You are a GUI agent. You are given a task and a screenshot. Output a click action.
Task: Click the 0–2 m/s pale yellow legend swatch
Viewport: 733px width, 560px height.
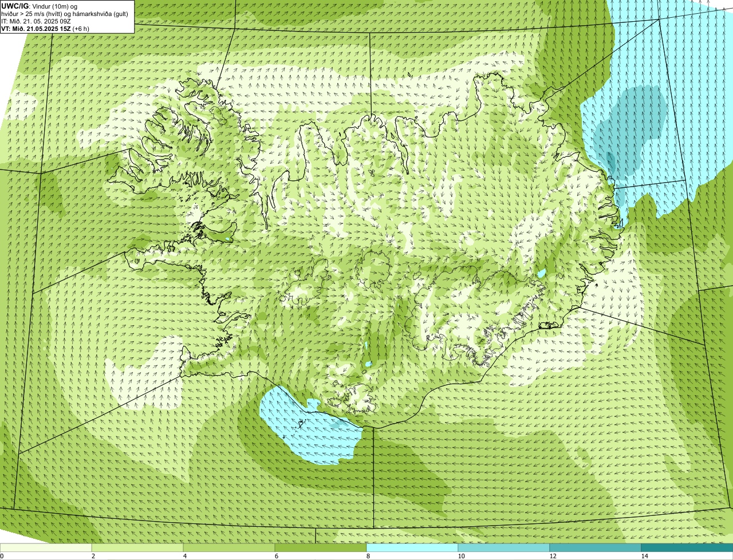pyautogui.click(x=46, y=547)
